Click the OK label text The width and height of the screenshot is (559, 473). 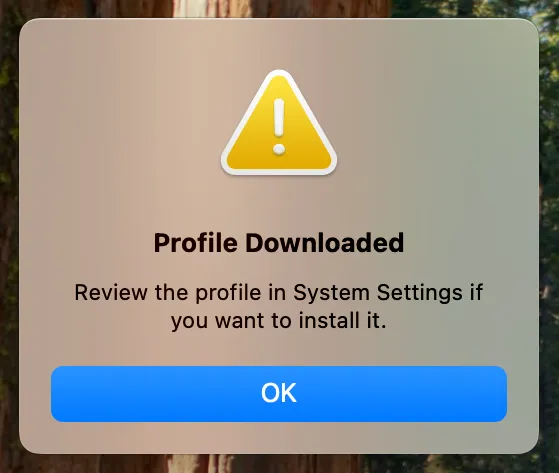[x=279, y=393]
